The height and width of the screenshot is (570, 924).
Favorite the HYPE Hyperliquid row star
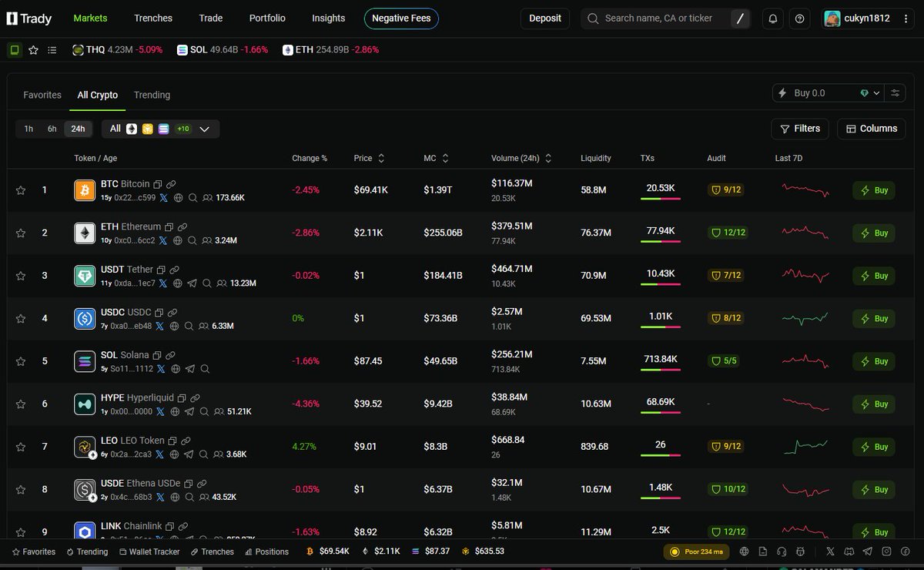click(21, 404)
